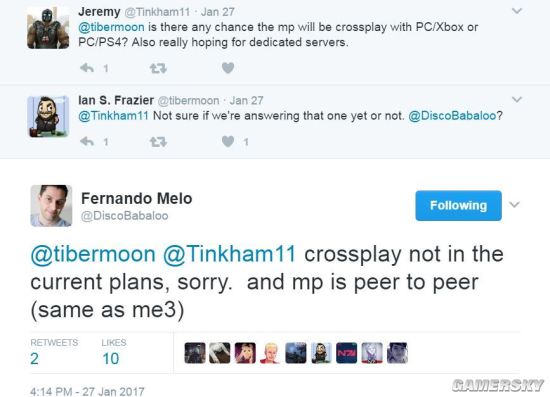
Task: Toggle like on Ian S. Frazier's tweet
Action: click(228, 142)
